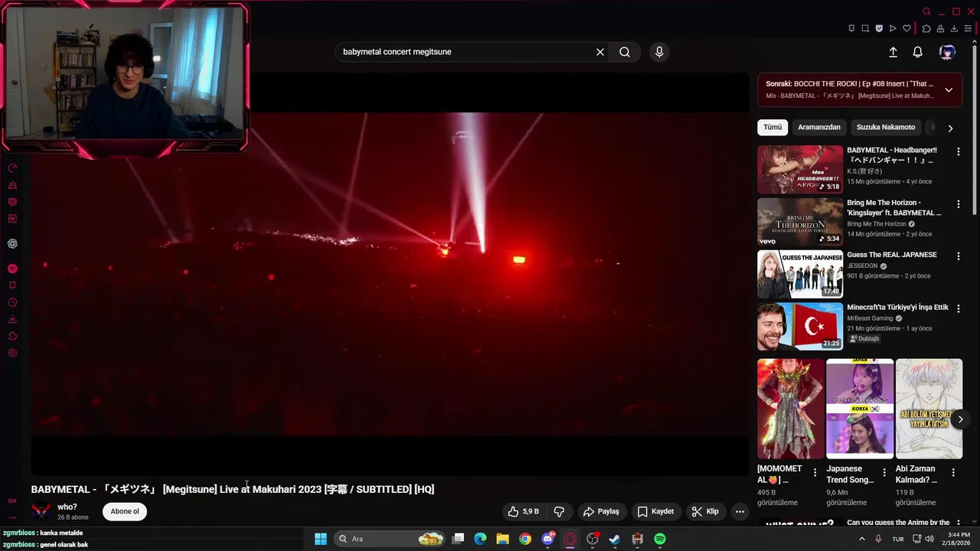Open more actions ellipsis under video
This screenshot has width=980, height=551.
[740, 511]
